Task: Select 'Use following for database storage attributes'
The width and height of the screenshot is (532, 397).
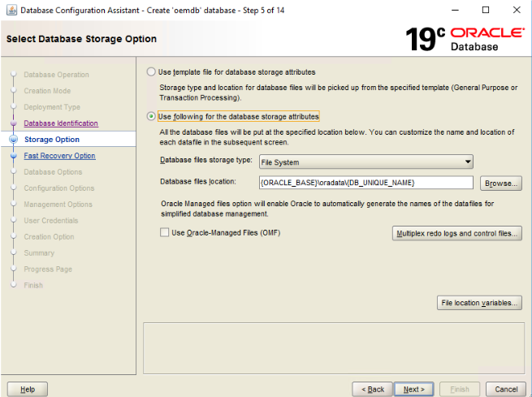Action: tap(151, 116)
